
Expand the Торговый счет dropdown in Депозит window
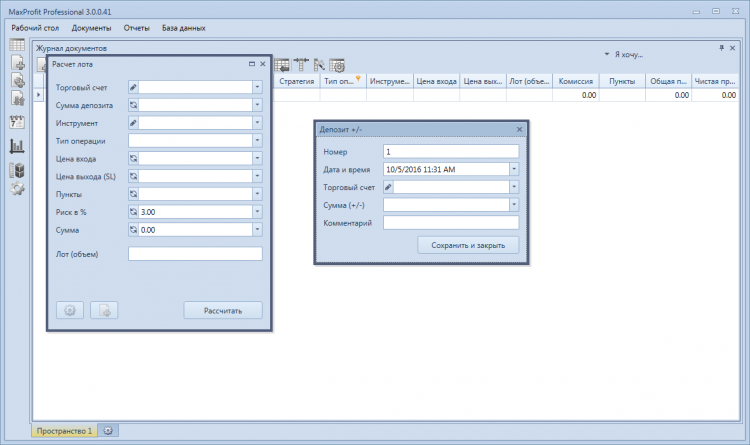point(514,187)
